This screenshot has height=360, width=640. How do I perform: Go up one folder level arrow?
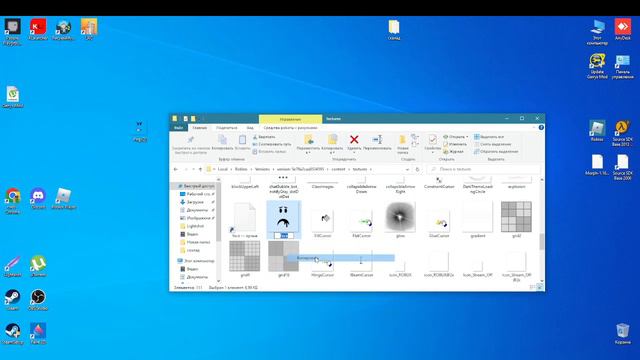(x=200, y=169)
